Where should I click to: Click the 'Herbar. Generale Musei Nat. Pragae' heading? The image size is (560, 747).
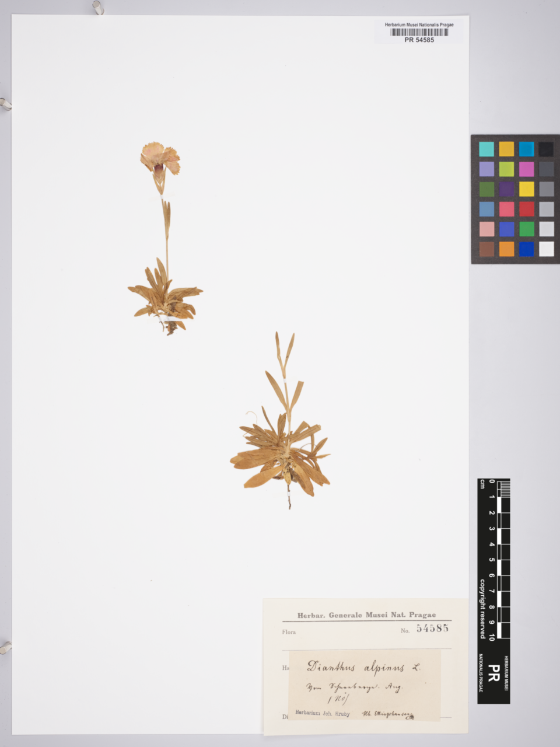(x=366, y=615)
